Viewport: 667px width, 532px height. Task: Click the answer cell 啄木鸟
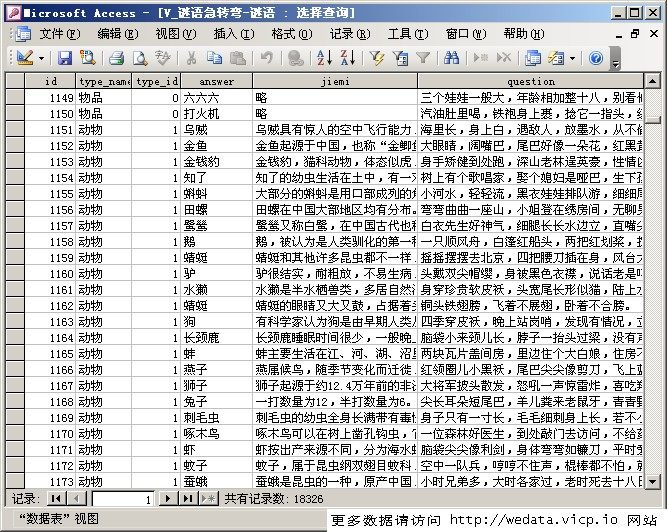[x=217, y=433]
